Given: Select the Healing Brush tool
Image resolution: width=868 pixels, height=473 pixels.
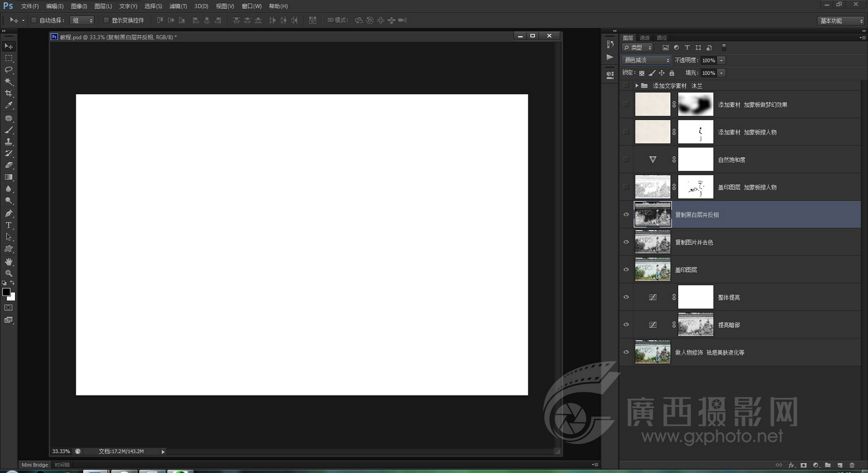Looking at the screenshot, I should tap(9, 118).
